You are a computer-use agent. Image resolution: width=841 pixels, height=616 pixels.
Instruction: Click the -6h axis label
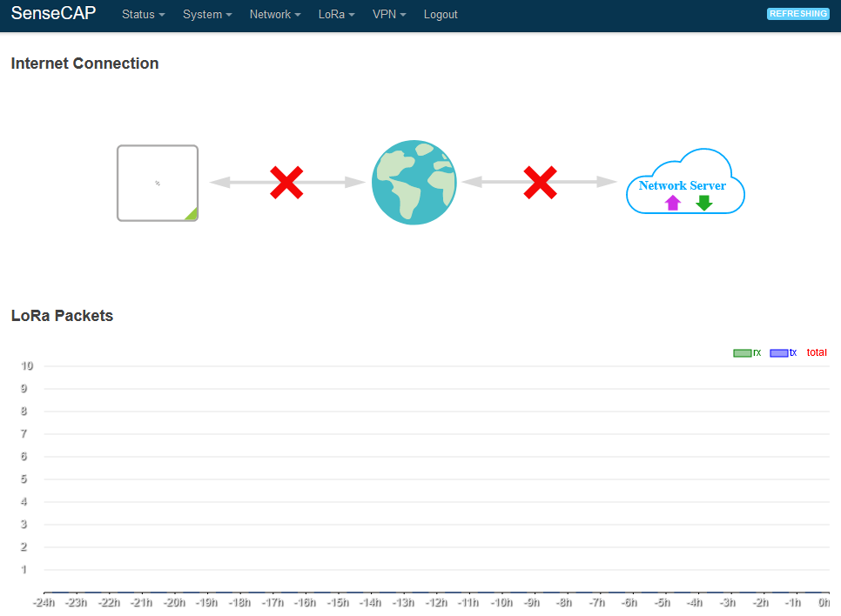point(629,603)
